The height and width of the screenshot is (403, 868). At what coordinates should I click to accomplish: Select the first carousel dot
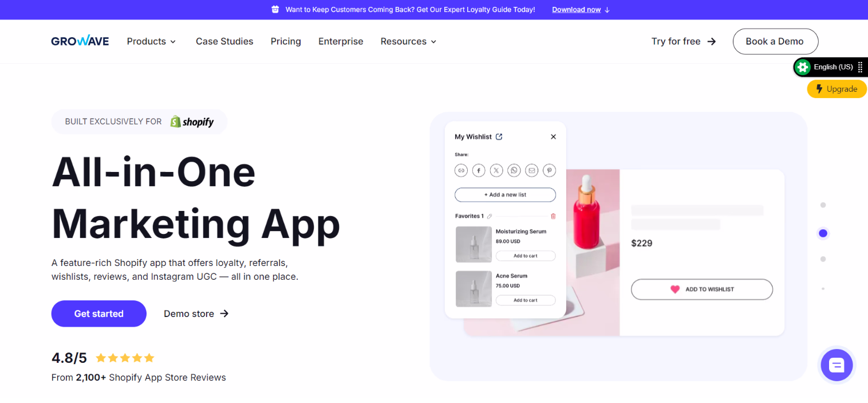pos(823,205)
